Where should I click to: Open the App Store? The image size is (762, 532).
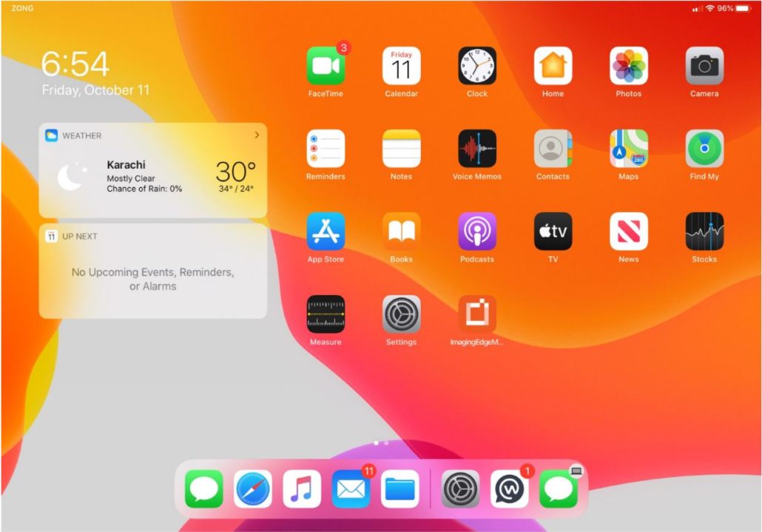coord(326,232)
